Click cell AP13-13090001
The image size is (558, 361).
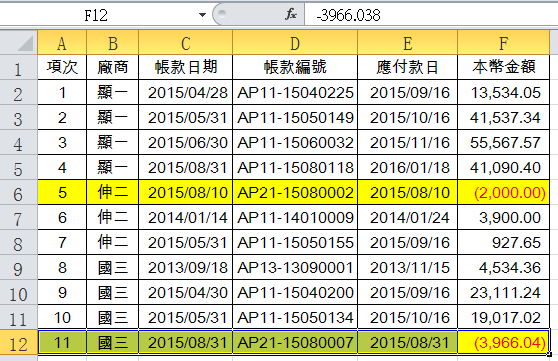point(295,268)
